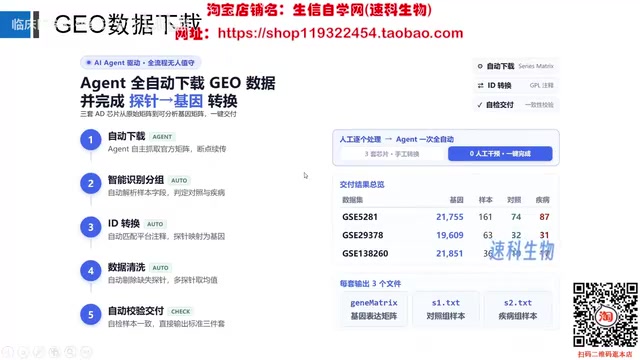The width and height of the screenshot is (640, 360).
Task: Click control count 74 in GSE5281 row
Action: coord(516,217)
